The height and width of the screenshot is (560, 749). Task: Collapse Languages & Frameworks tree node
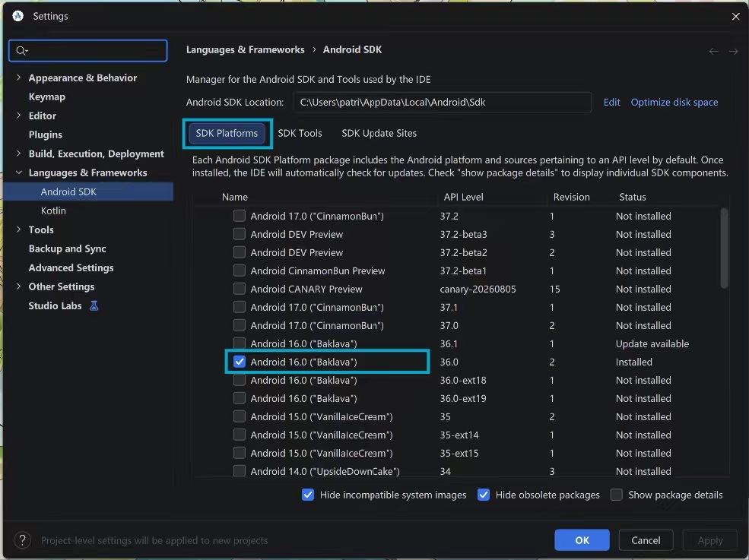(x=18, y=172)
